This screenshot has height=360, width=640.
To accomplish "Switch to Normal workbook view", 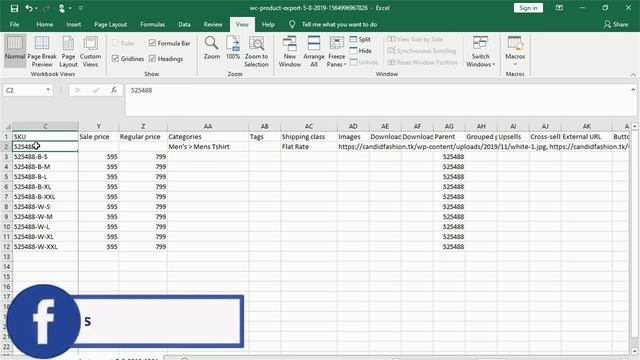I will pyautogui.click(x=15, y=50).
